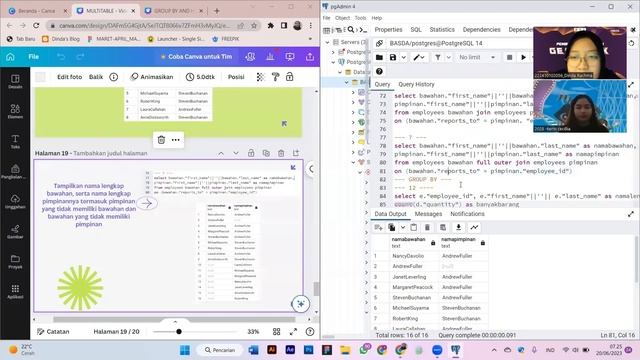Screen dimensions: 640x360
Task: Undo last action in Canva
Action: click(61, 57)
